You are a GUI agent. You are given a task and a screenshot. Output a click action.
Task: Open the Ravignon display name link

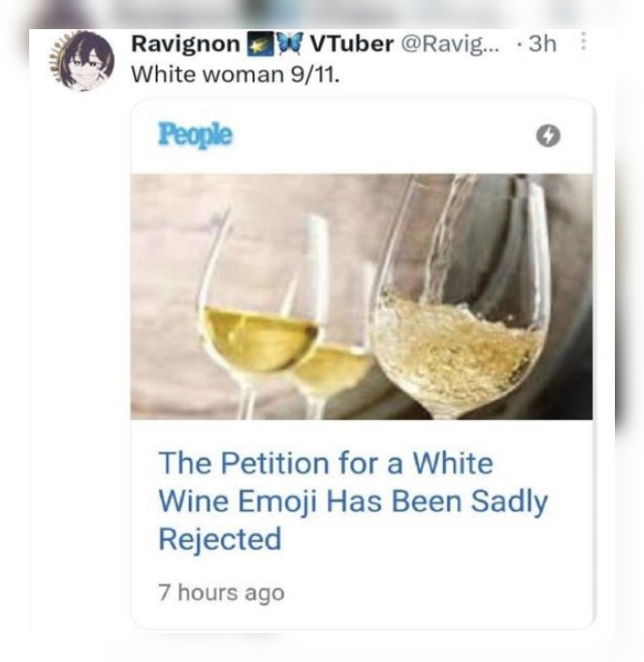point(184,44)
